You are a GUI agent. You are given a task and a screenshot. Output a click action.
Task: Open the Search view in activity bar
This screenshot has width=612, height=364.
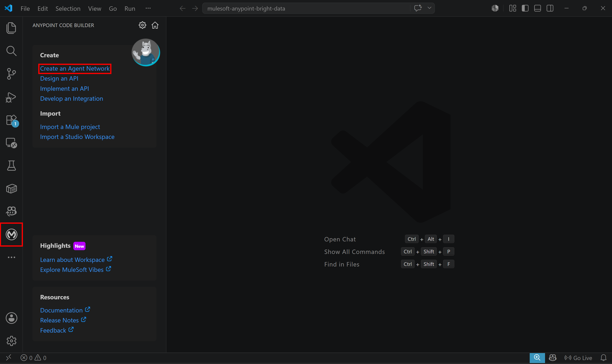11,51
